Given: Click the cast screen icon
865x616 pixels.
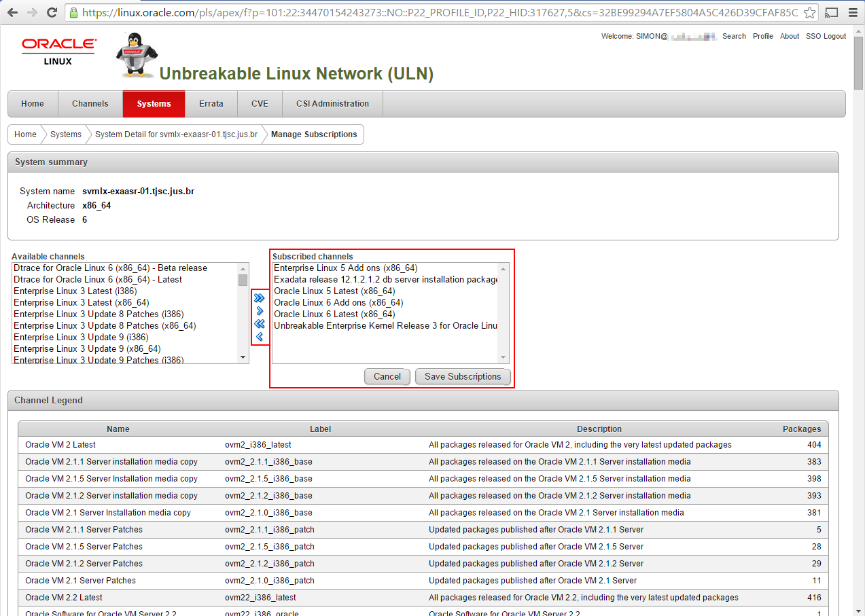Looking at the screenshot, I should [831, 12].
